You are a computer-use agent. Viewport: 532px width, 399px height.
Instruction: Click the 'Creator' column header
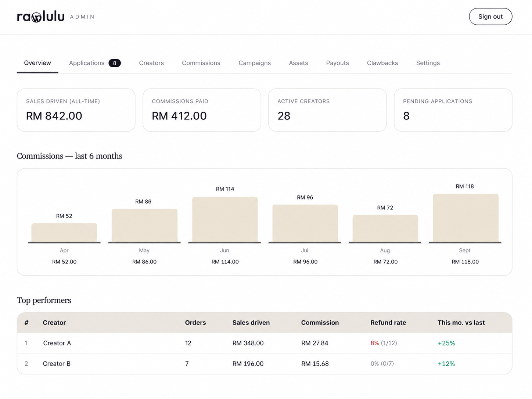point(54,323)
